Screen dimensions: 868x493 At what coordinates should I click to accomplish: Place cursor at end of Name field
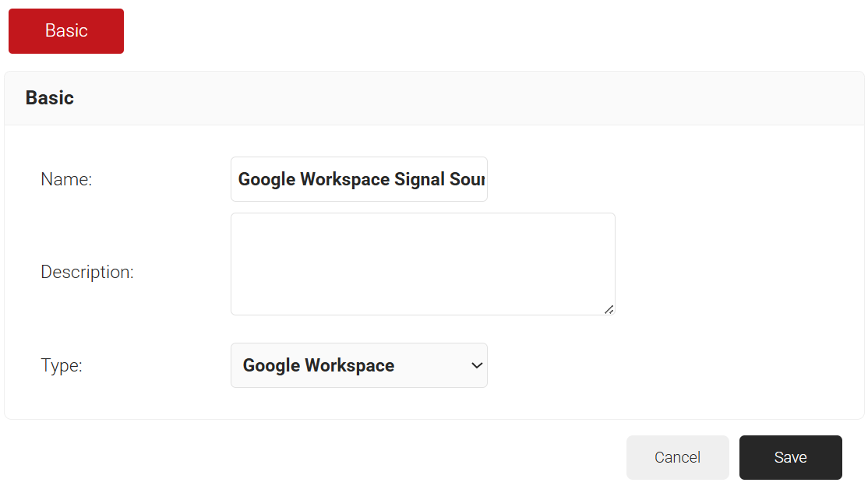click(x=483, y=179)
